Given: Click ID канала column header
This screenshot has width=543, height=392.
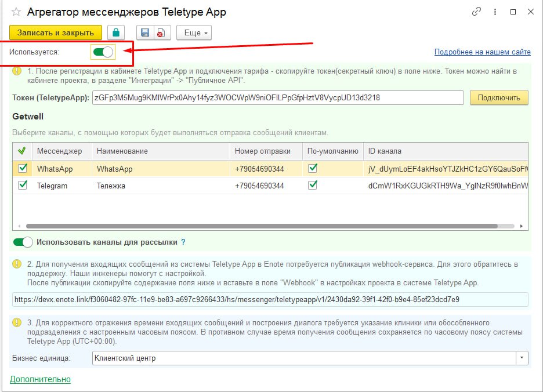Looking at the screenshot, I should (x=446, y=151).
